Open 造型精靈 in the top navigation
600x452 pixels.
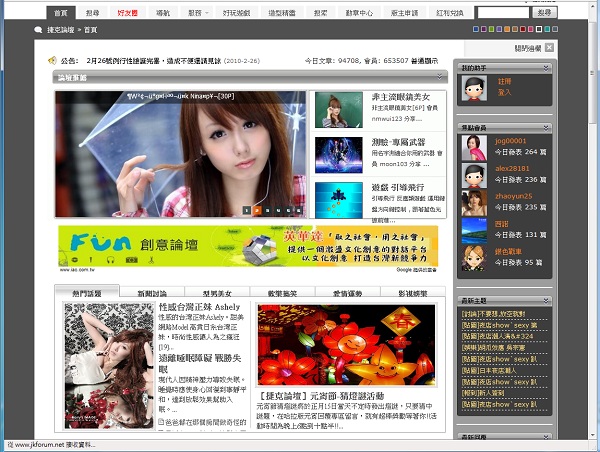tap(282, 13)
